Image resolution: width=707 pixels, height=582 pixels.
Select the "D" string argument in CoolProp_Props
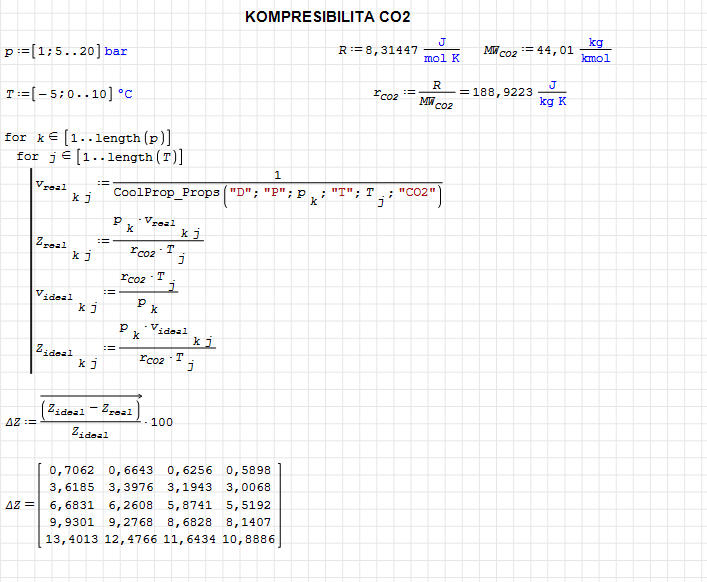click(240, 192)
